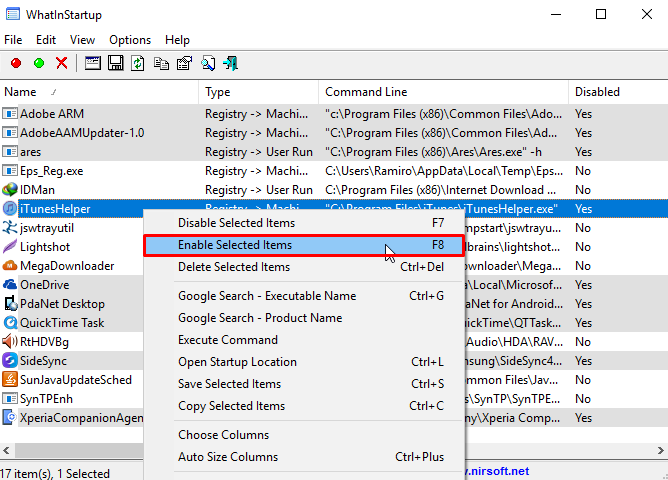Viewport: 668px width, 480px height.
Task: Click the Refresh toolbar icon
Action: 138,63
